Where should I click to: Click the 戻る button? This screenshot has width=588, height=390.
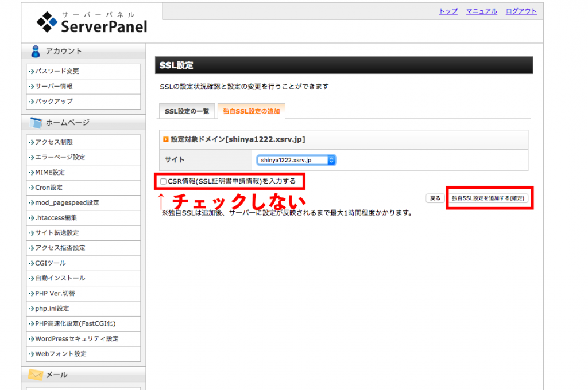pos(435,198)
